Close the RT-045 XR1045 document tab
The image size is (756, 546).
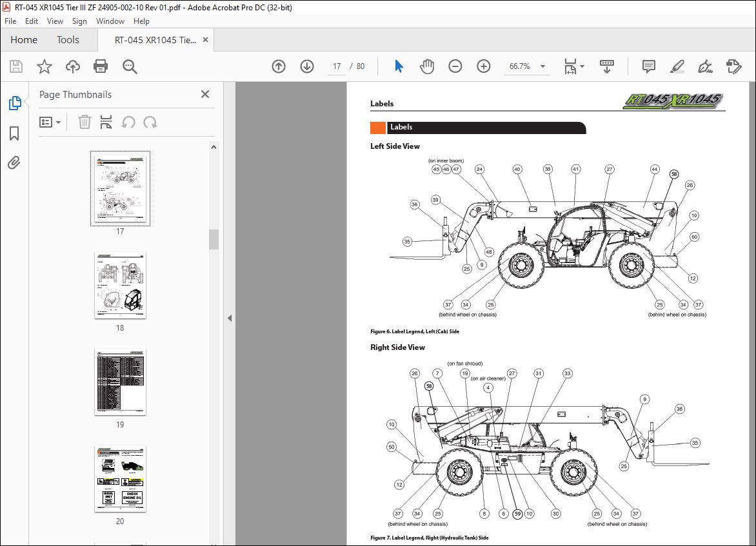(205, 40)
